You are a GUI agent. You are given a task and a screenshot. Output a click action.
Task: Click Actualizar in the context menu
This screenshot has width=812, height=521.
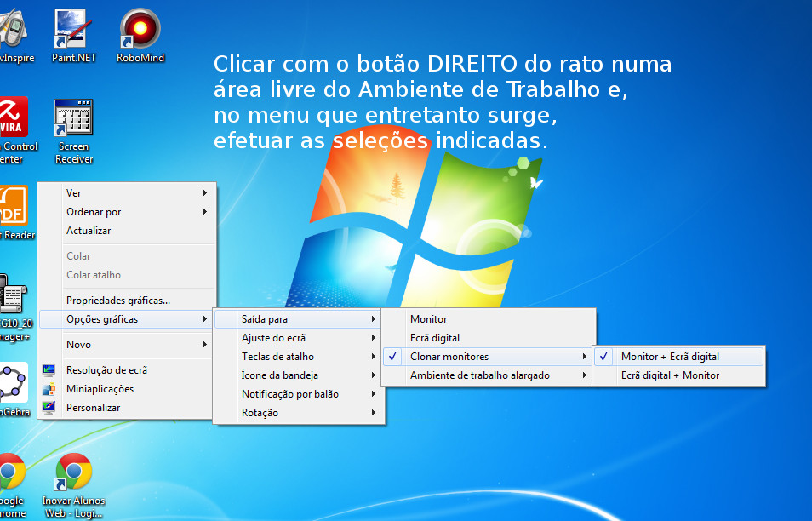click(x=88, y=230)
